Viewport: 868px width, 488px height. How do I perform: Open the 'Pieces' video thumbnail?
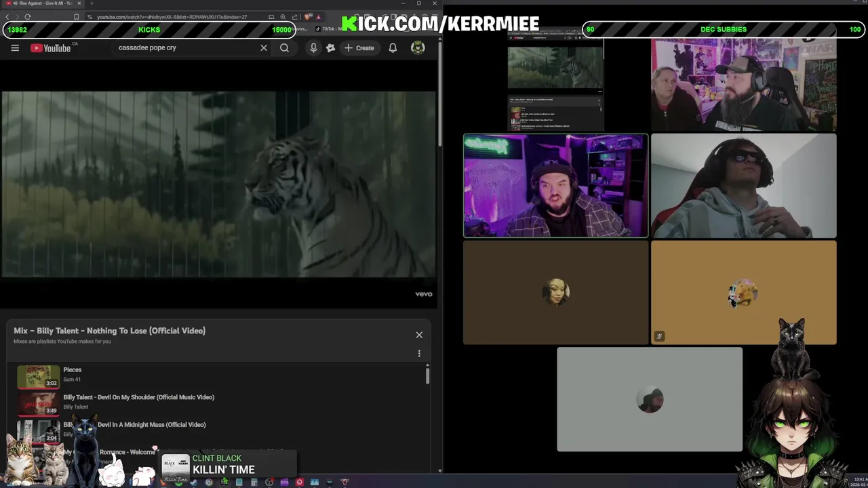[39, 376]
